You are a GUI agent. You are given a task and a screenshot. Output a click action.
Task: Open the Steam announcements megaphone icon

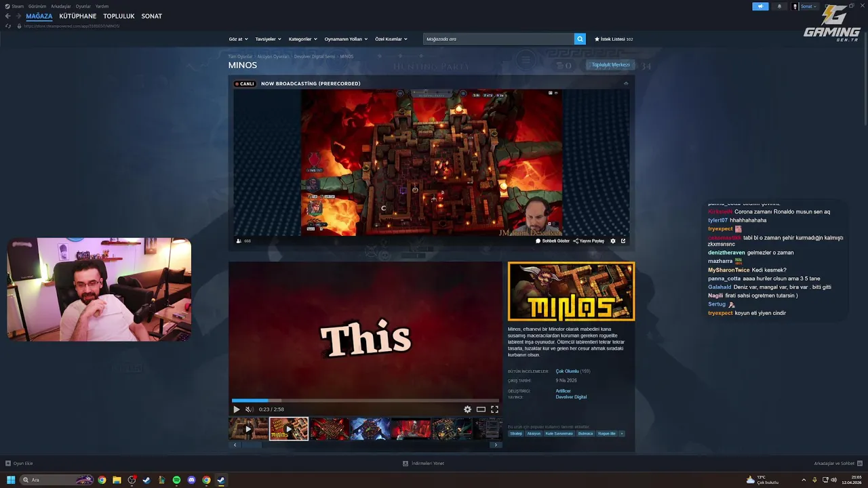click(x=760, y=6)
